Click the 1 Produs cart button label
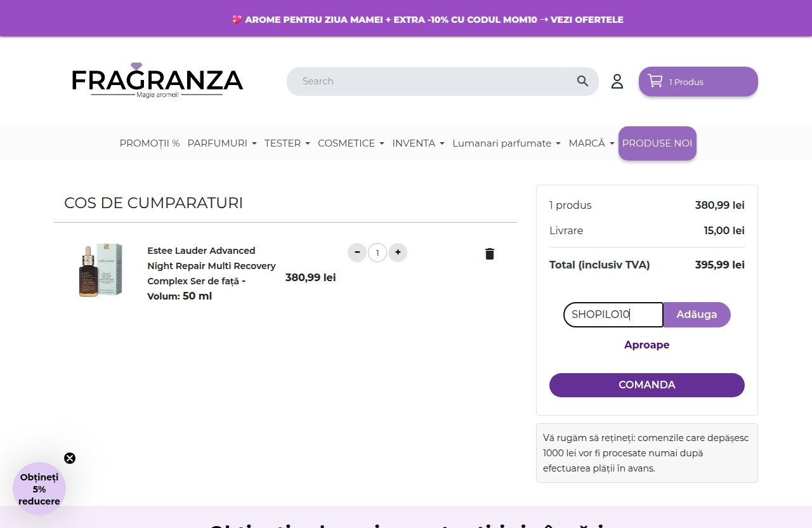The height and width of the screenshot is (528, 812). coord(686,82)
